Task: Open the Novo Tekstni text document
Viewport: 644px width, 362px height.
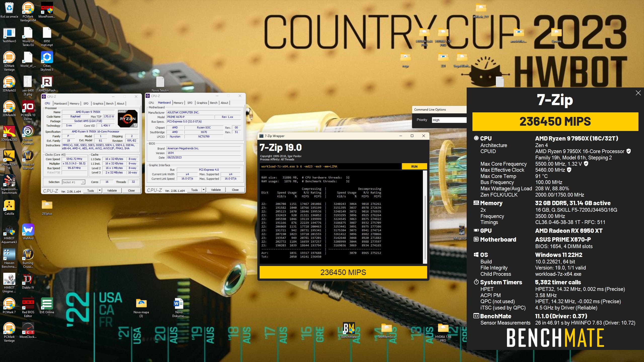Action: [160, 84]
